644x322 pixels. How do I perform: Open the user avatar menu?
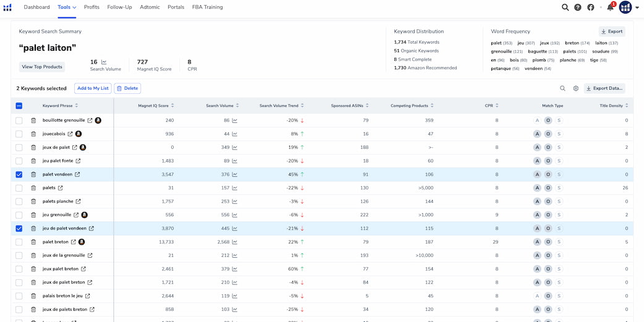[625, 7]
